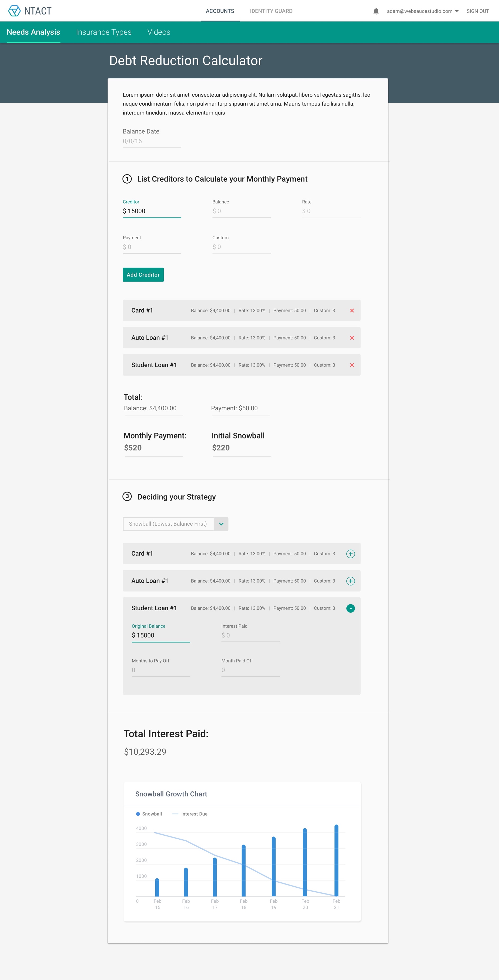Focus the Balance Date field

[x=152, y=141]
